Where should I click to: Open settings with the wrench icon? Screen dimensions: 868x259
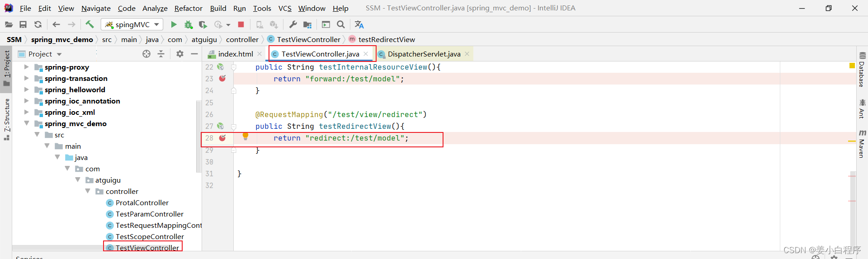tap(293, 24)
